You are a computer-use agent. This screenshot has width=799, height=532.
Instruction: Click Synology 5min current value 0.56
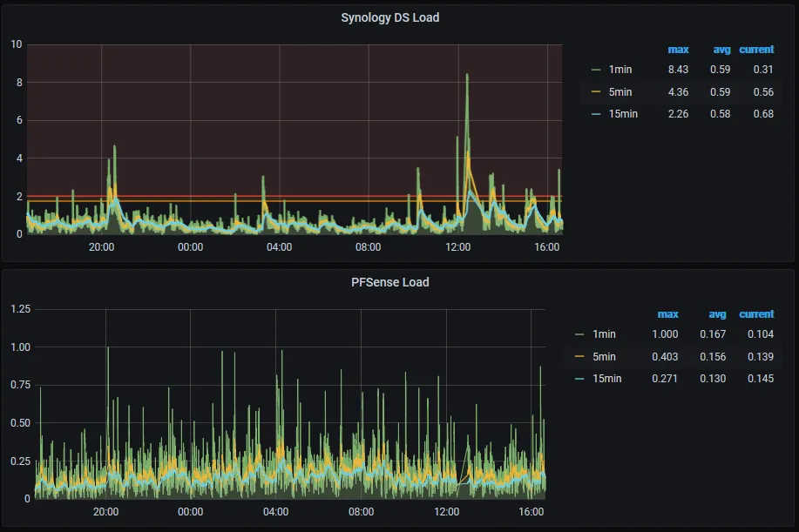[763, 91]
